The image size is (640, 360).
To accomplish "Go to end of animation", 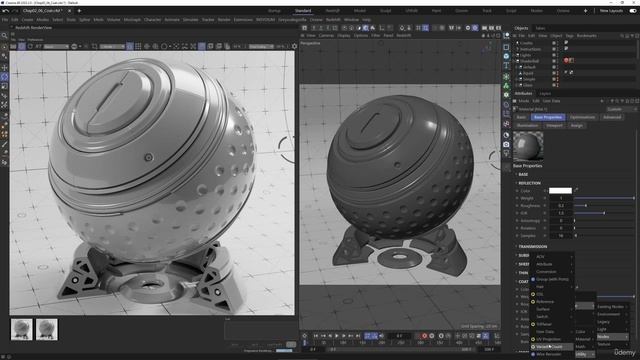I will click(x=358, y=336).
